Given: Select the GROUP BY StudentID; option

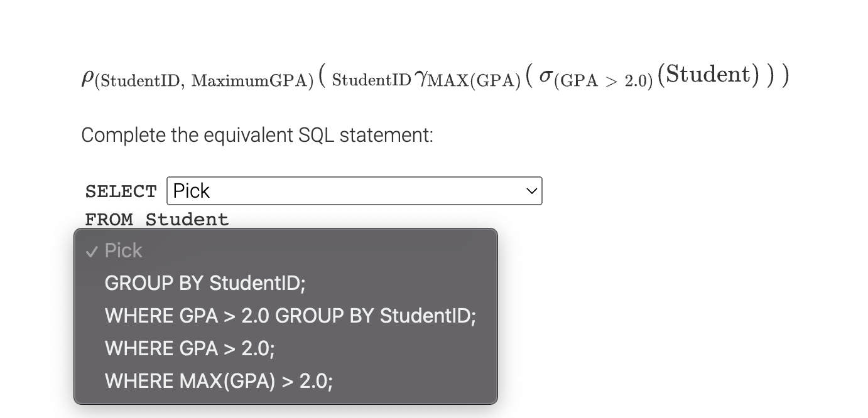Looking at the screenshot, I should tap(205, 283).
